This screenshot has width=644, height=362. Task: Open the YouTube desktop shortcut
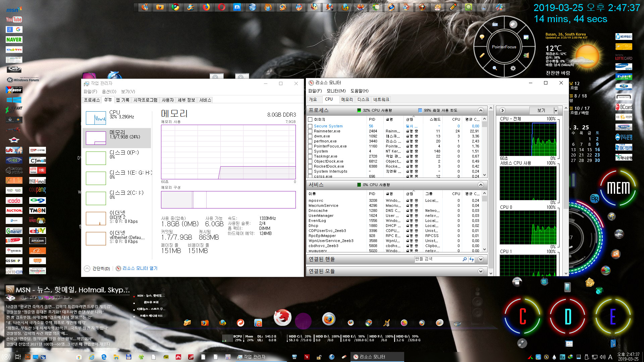(x=14, y=19)
